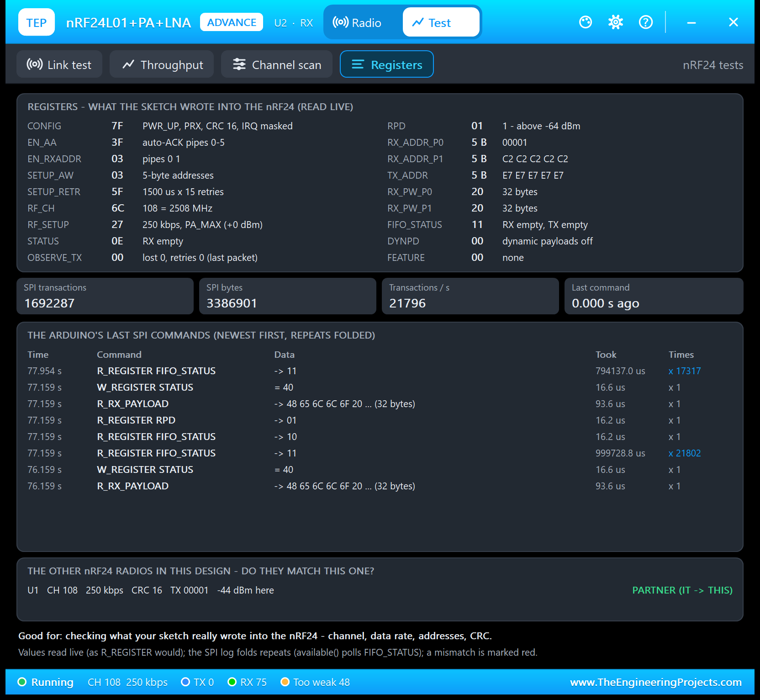The width and height of the screenshot is (760, 700).
Task: Click RX_ADDR_P1 'C2 C2 C2 C2 C2' value
Action: click(535, 159)
